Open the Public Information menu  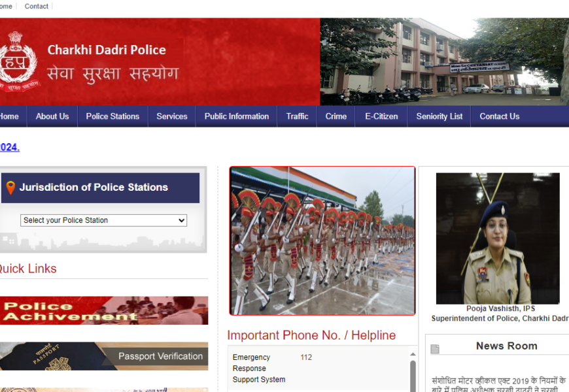click(236, 116)
